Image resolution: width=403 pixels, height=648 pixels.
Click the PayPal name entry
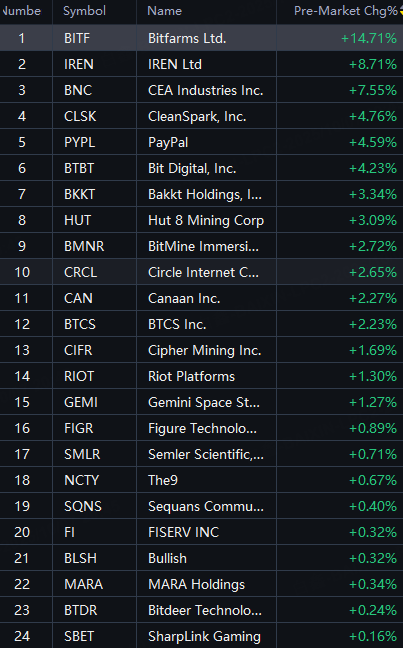[x=168, y=143]
